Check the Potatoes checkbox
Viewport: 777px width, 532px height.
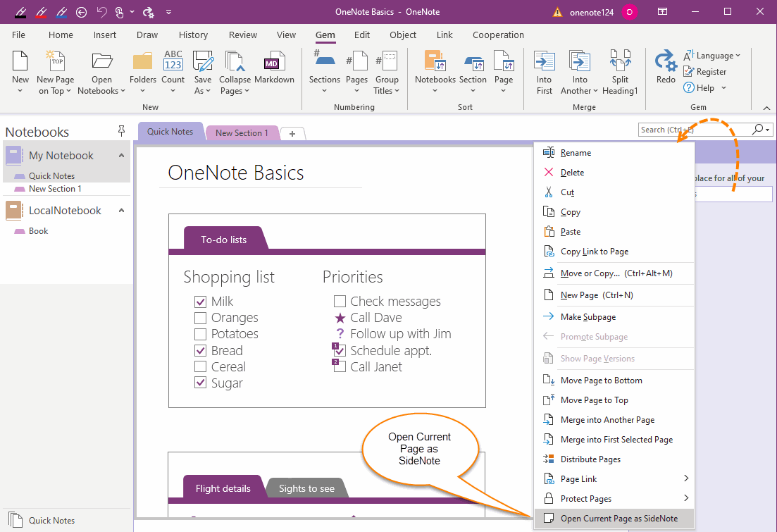[200, 334]
